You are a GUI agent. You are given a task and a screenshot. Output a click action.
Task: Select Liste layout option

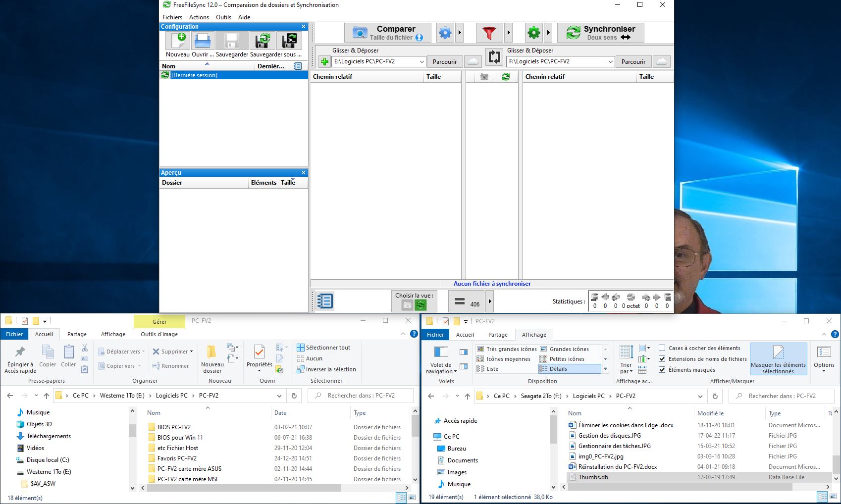click(x=488, y=369)
